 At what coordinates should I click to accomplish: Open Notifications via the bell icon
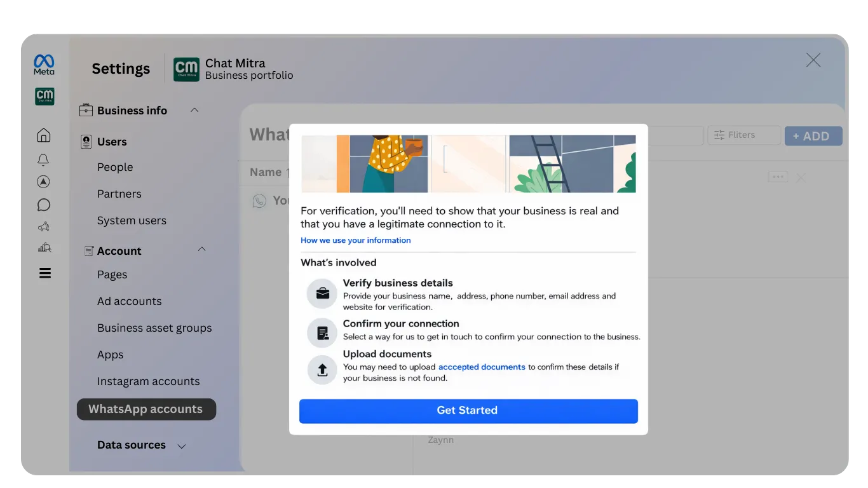[x=43, y=159]
